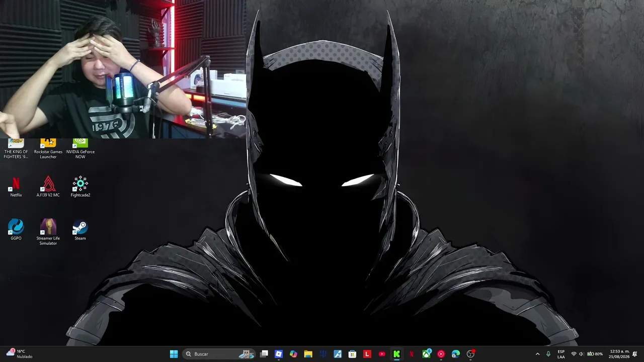The image size is (644, 362).
Task: Open Microsoft Edge from the taskbar
Action: click(x=456, y=354)
